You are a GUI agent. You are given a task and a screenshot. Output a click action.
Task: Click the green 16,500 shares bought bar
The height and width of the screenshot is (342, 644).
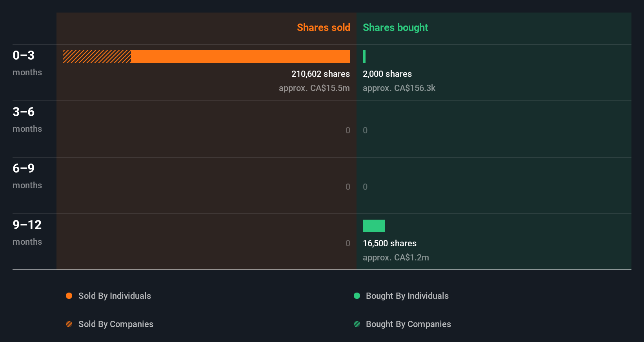point(374,226)
